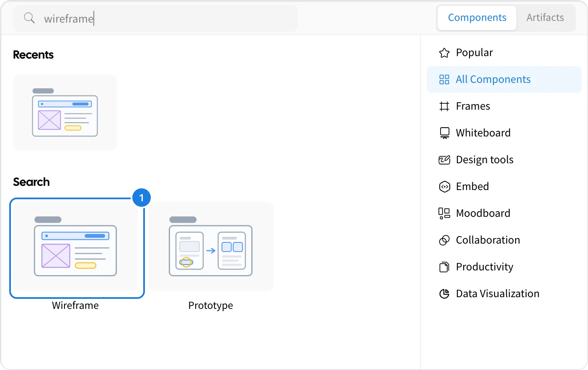Open the Moodboard category
Image resolution: width=588 pixels, height=370 pixels.
coord(504,213)
